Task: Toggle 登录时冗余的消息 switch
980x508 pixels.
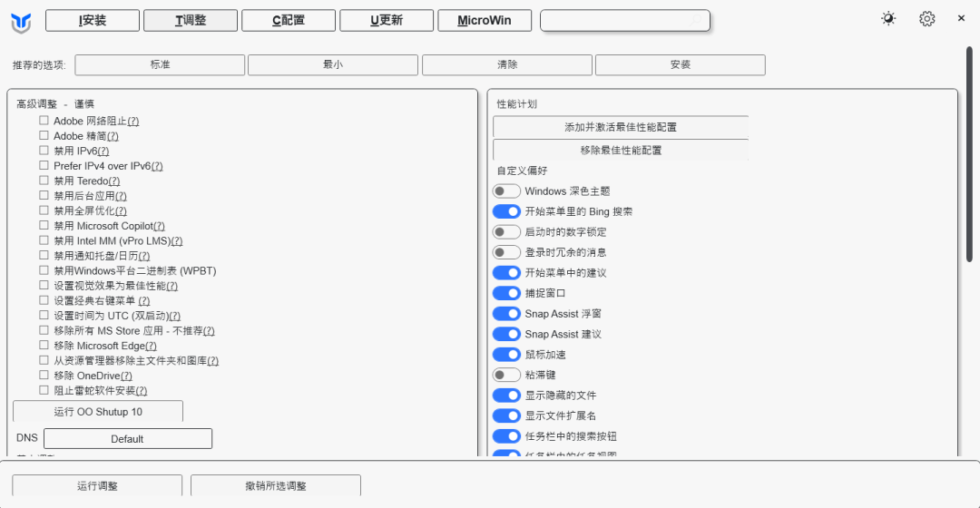Action: 506,252
